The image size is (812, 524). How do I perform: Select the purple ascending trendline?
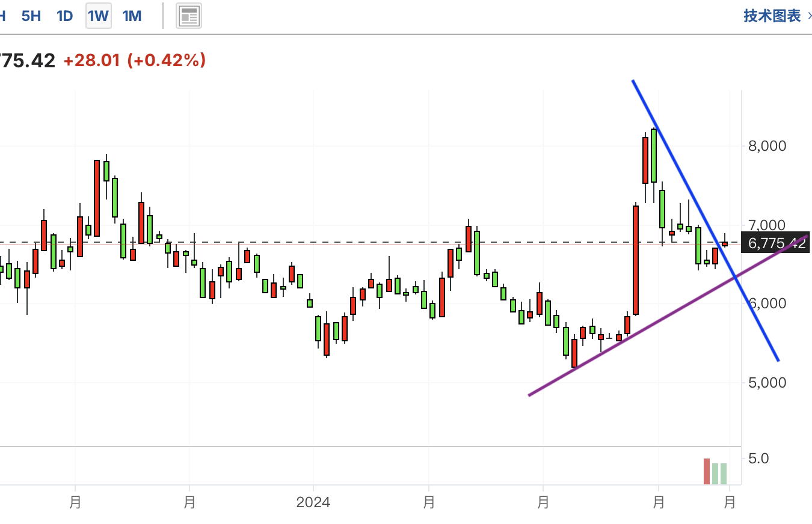tap(669, 315)
